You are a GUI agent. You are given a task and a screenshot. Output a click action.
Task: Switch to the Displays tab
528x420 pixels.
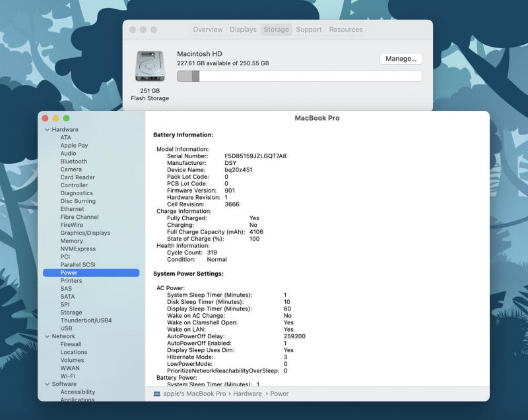coord(243,30)
